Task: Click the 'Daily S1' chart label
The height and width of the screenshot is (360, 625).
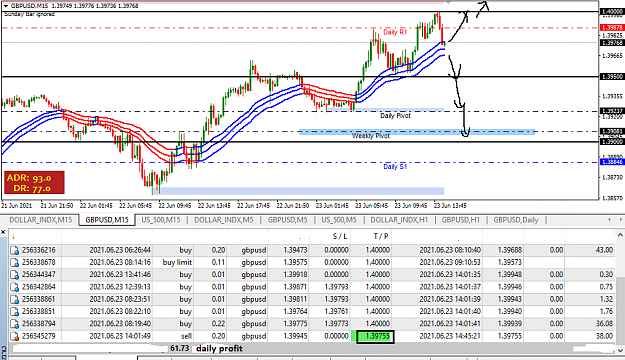Action: coord(395,167)
